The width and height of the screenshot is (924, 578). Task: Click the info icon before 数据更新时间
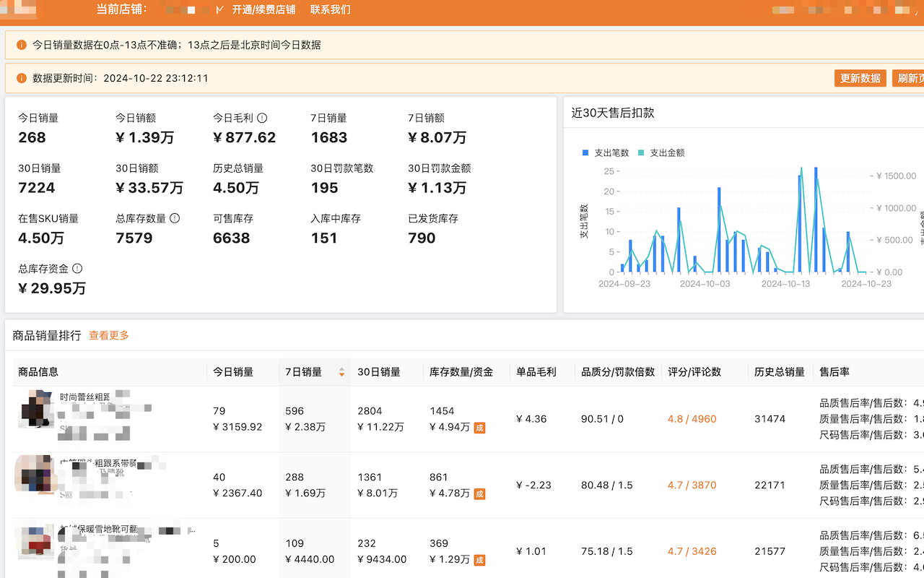pos(22,78)
